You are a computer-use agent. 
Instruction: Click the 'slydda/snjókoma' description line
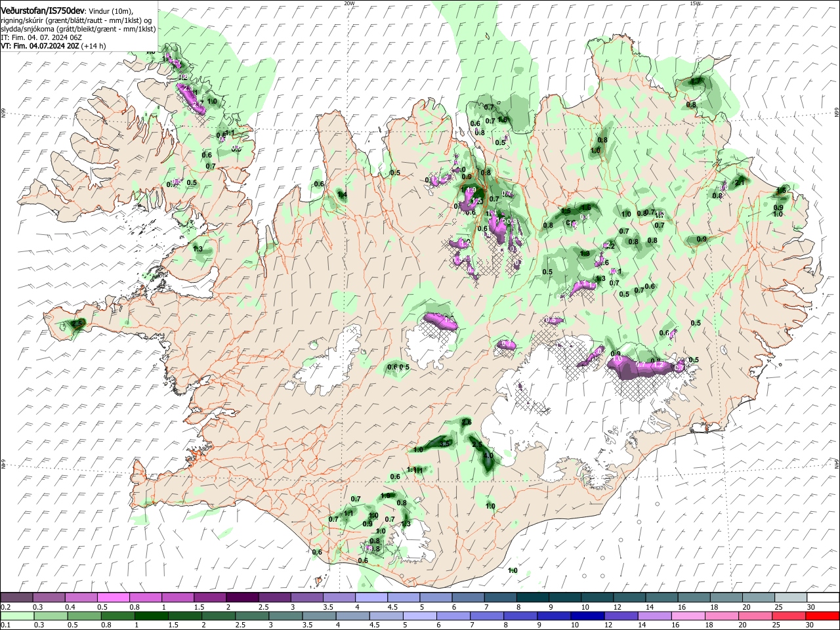pyautogui.click(x=78, y=29)
